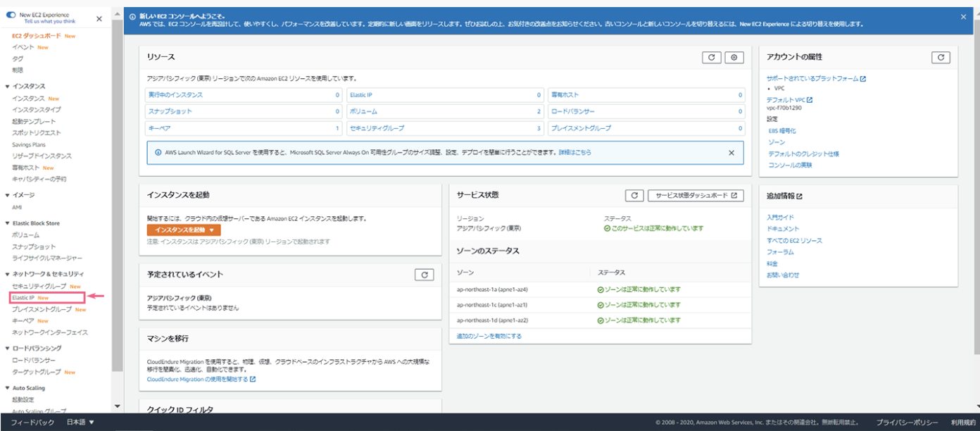980x431 pixels.
Task: Open AMI in the sidebar
Action: coord(17,208)
